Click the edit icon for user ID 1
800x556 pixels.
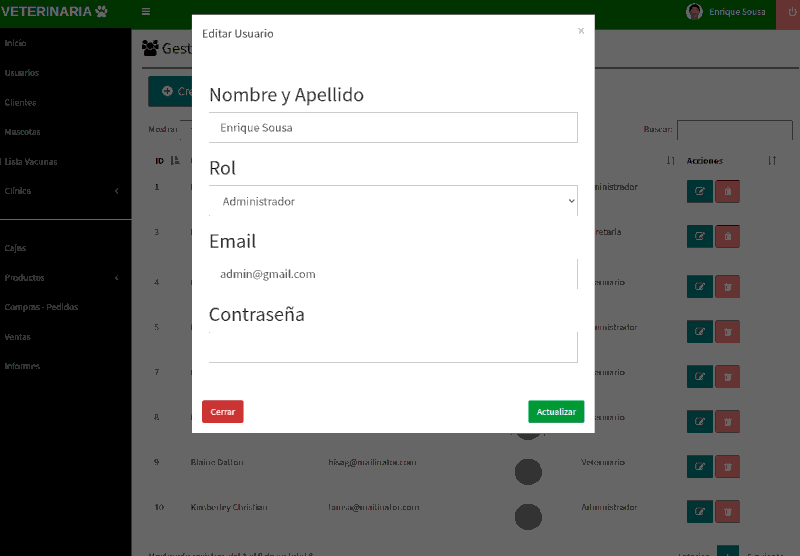[x=699, y=191]
